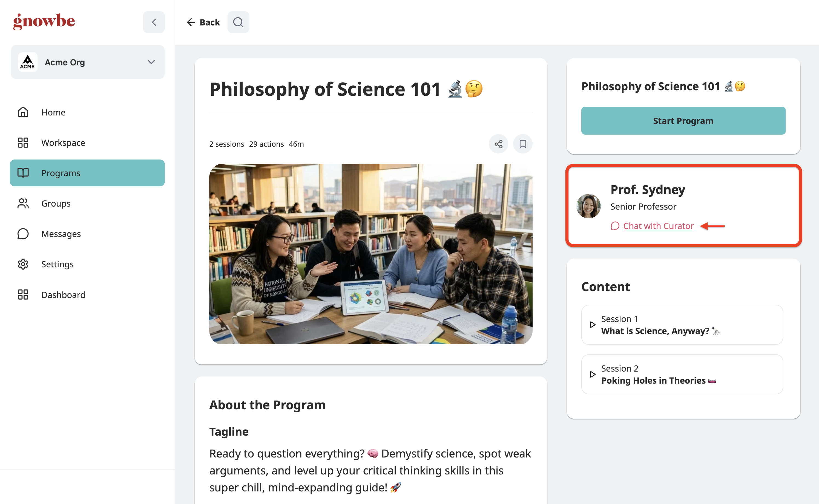
Task: Expand Session 2 Poking Holes in Theories
Action: tap(682, 374)
